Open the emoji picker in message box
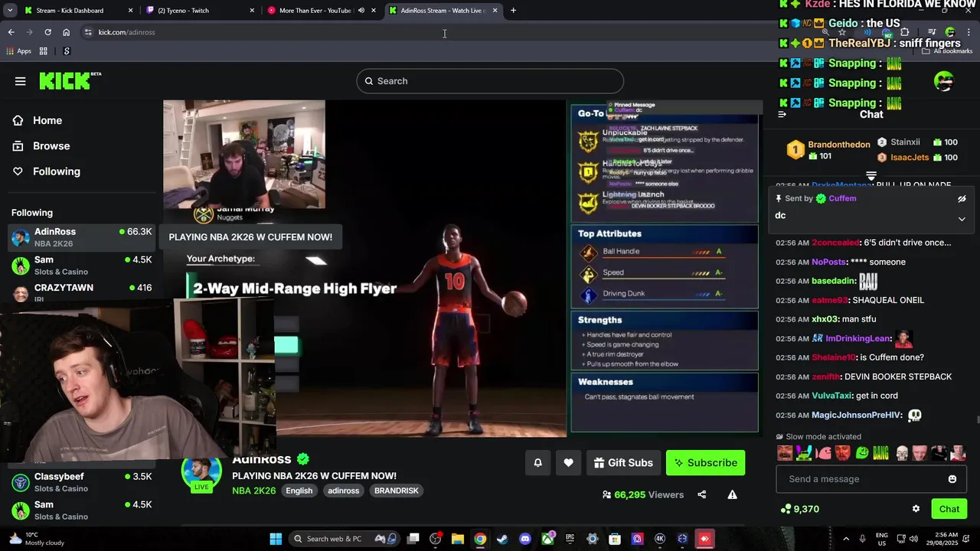The image size is (980, 551). pos(952,479)
